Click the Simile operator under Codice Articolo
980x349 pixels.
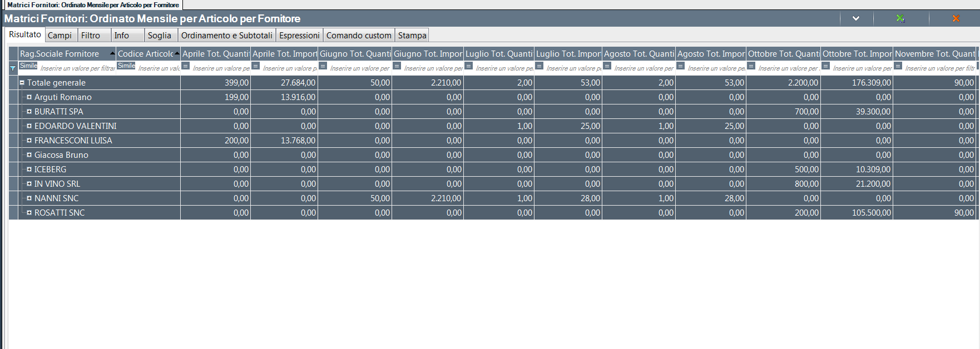(126, 66)
